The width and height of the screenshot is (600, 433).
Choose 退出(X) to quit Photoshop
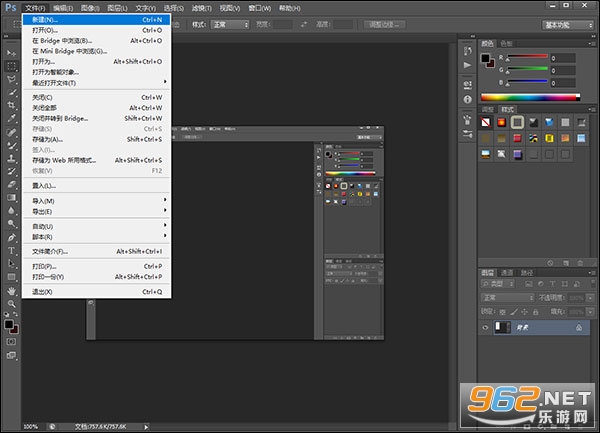[96, 292]
